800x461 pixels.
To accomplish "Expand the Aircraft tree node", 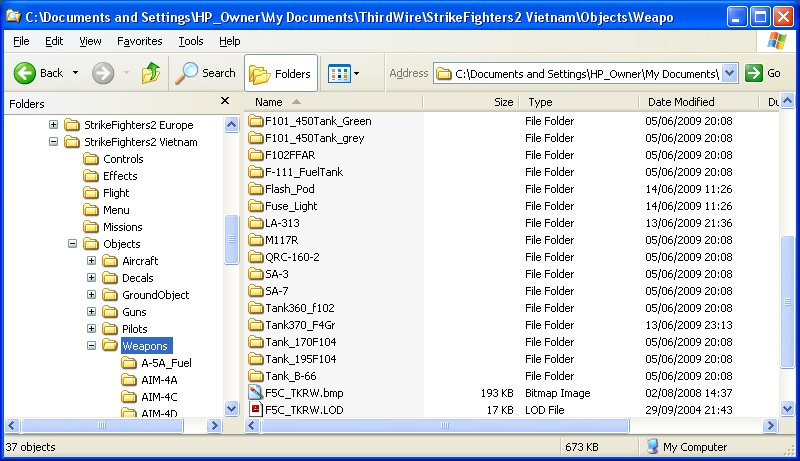I will coord(91,261).
